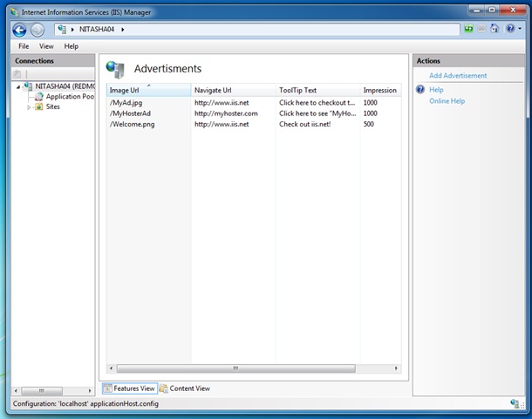Sort by the Image Url column header

coord(148,90)
